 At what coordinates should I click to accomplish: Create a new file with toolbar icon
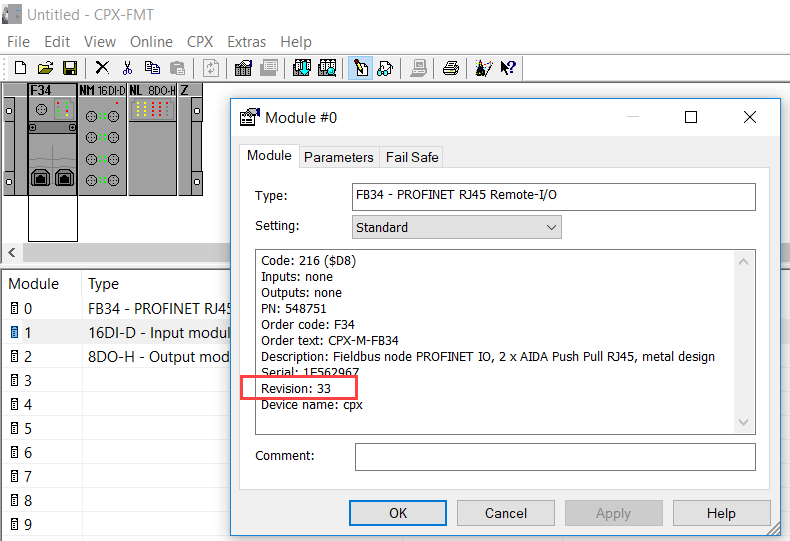[x=21, y=68]
